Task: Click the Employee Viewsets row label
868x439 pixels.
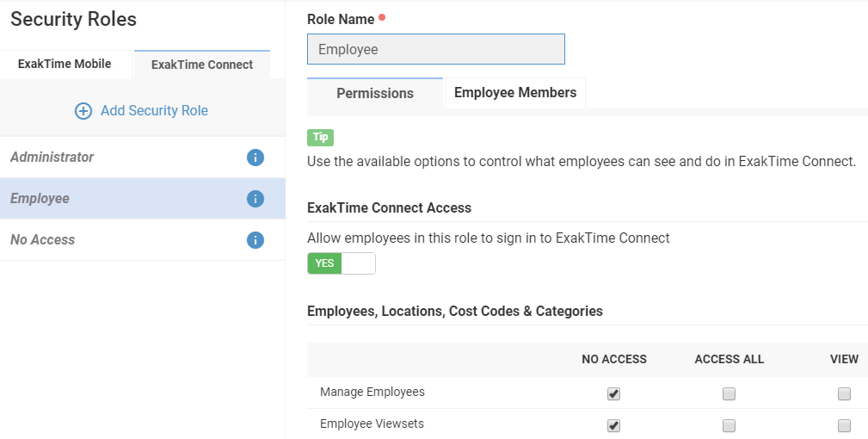Action: [x=372, y=424]
